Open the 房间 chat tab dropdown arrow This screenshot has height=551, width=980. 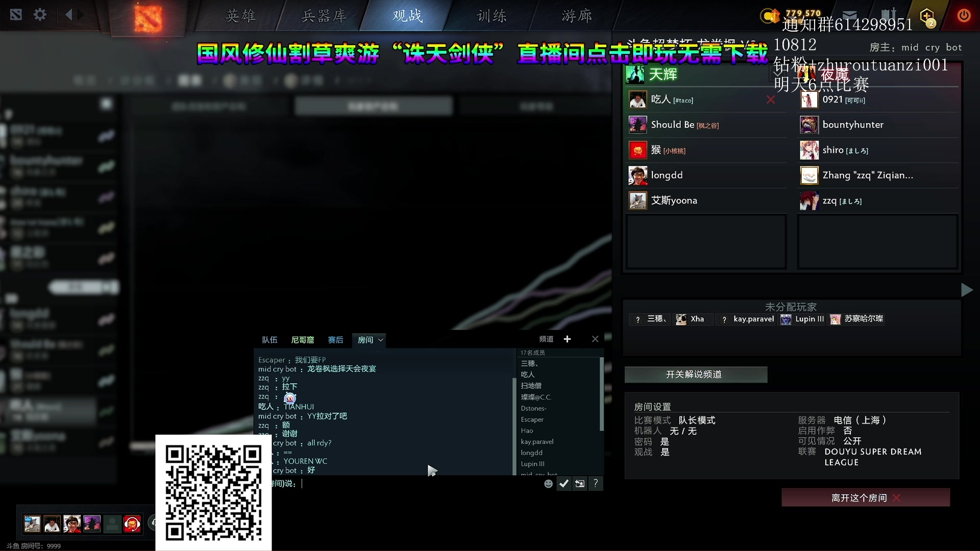pos(380,340)
